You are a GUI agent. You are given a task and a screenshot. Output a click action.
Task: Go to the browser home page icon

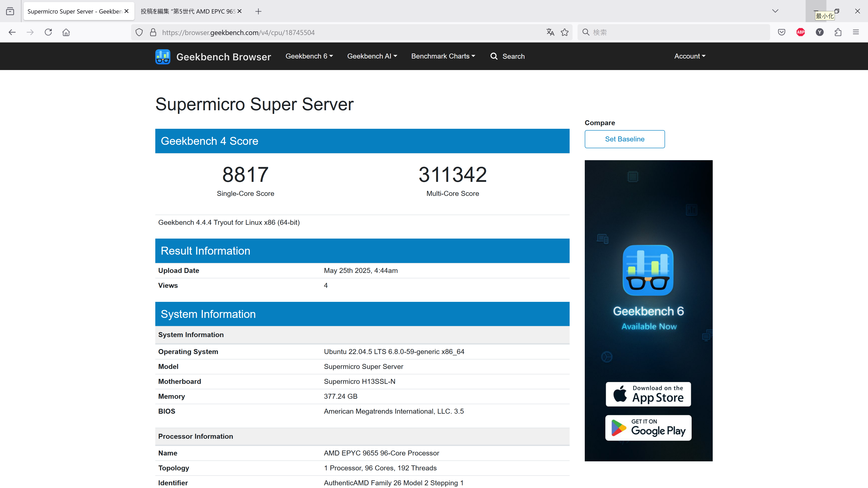[66, 32]
